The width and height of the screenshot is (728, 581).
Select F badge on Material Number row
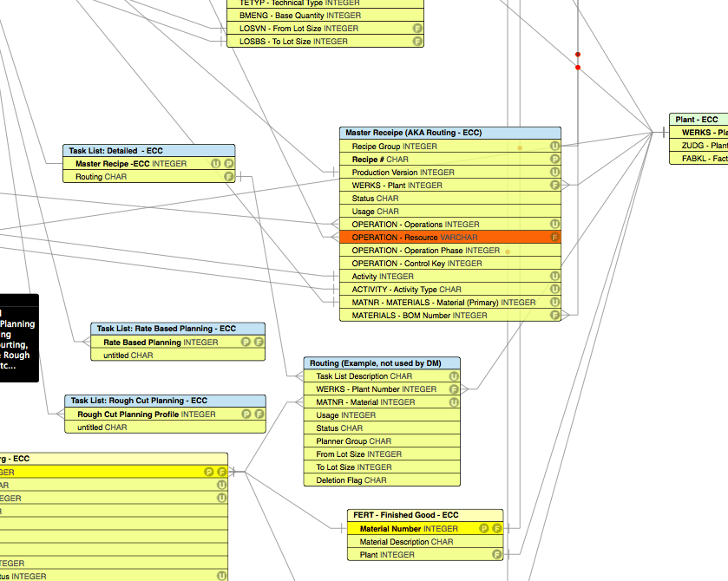(497, 528)
